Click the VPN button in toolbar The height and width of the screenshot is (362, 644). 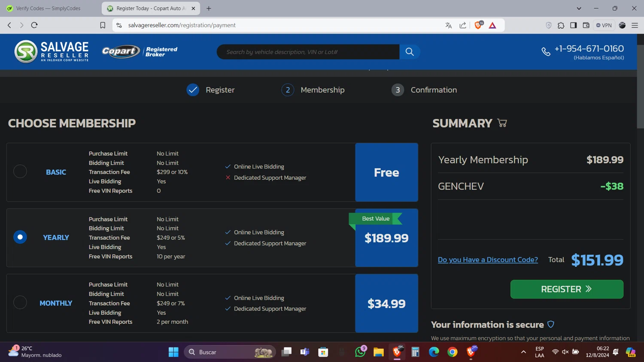click(x=604, y=25)
